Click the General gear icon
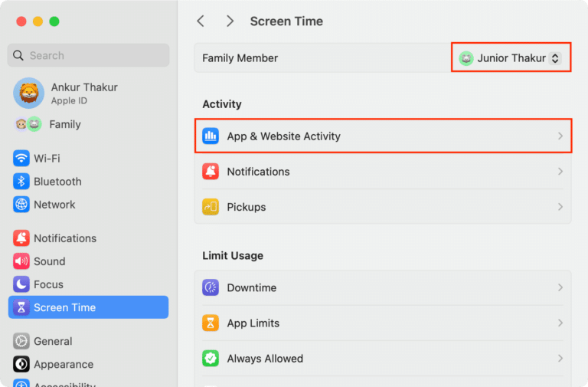Image resolution: width=588 pixels, height=387 pixels. tap(21, 341)
